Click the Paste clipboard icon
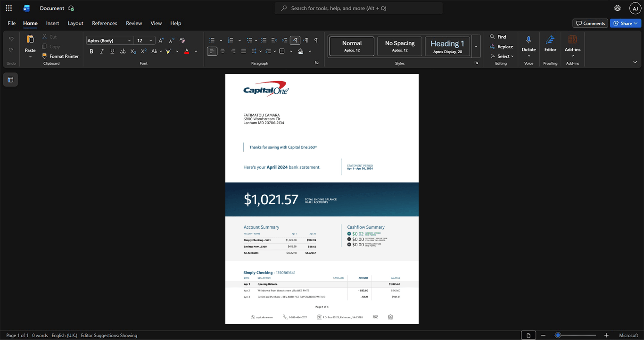Screen dimensions: 644x340 (x=30, y=39)
